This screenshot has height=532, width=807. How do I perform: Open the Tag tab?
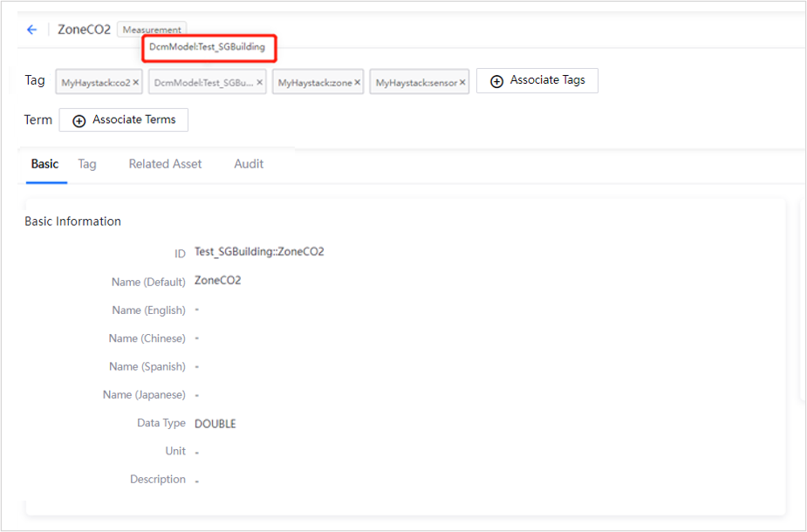[x=87, y=164]
